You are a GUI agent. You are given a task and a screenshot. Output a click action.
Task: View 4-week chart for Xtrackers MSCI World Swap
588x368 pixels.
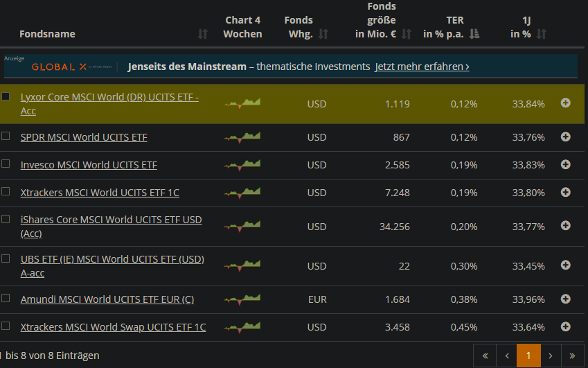pos(242,327)
